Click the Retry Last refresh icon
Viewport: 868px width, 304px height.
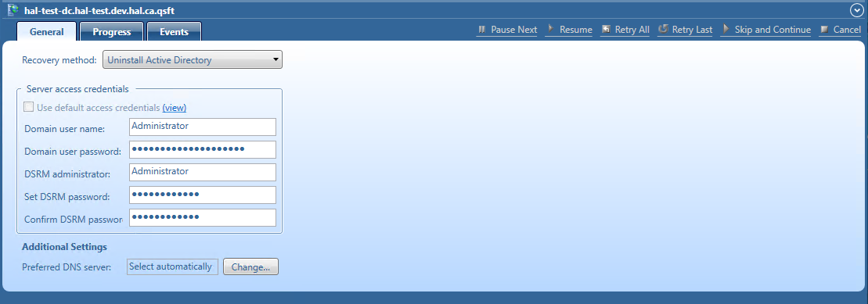click(x=663, y=29)
